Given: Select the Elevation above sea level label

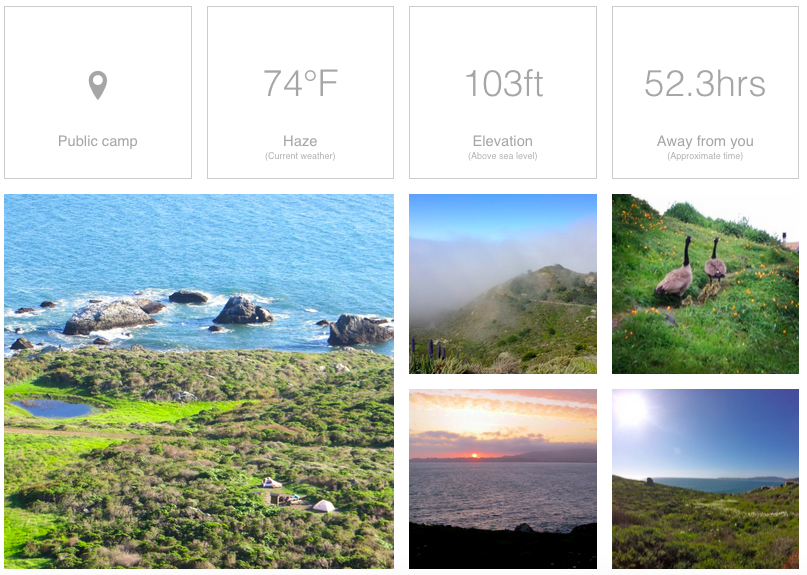Looking at the screenshot, I should [503, 141].
